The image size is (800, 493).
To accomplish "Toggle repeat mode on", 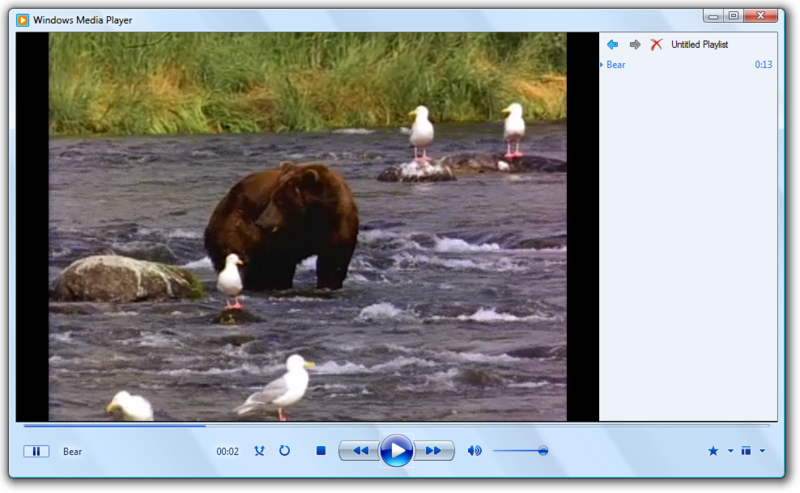I will coord(284,451).
